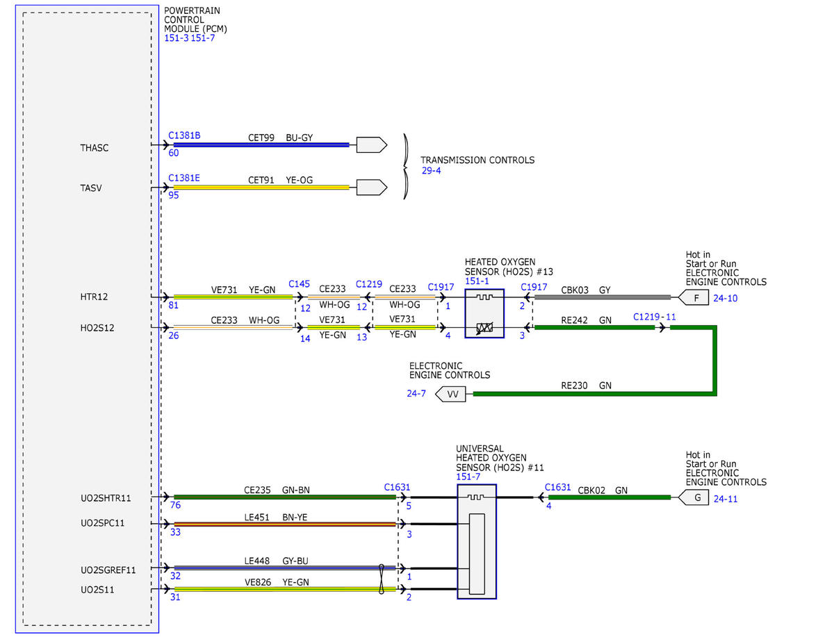The height and width of the screenshot is (644, 834).
Task: Click the VV off-page connector symbol
Action: pyautogui.click(x=450, y=394)
